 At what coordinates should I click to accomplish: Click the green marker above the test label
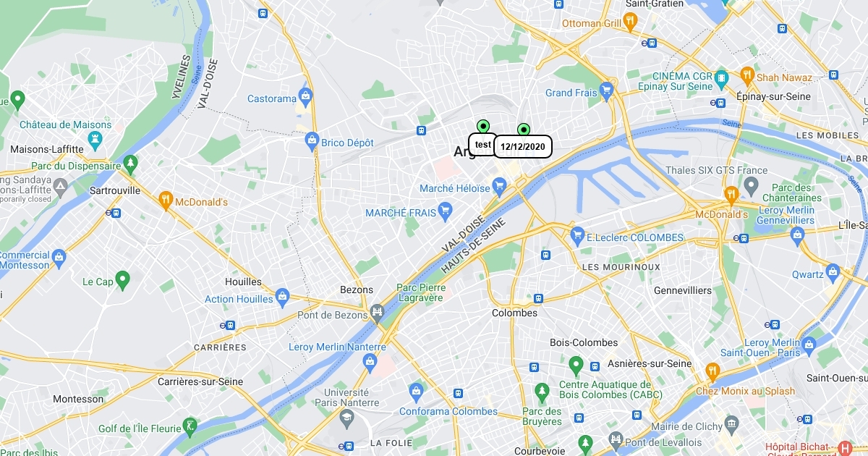(x=483, y=127)
